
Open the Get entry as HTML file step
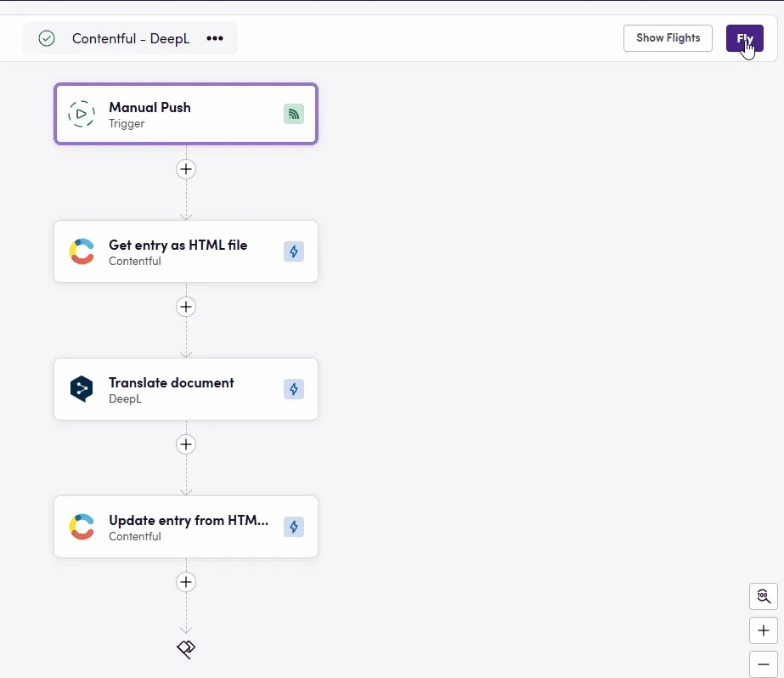point(185,251)
